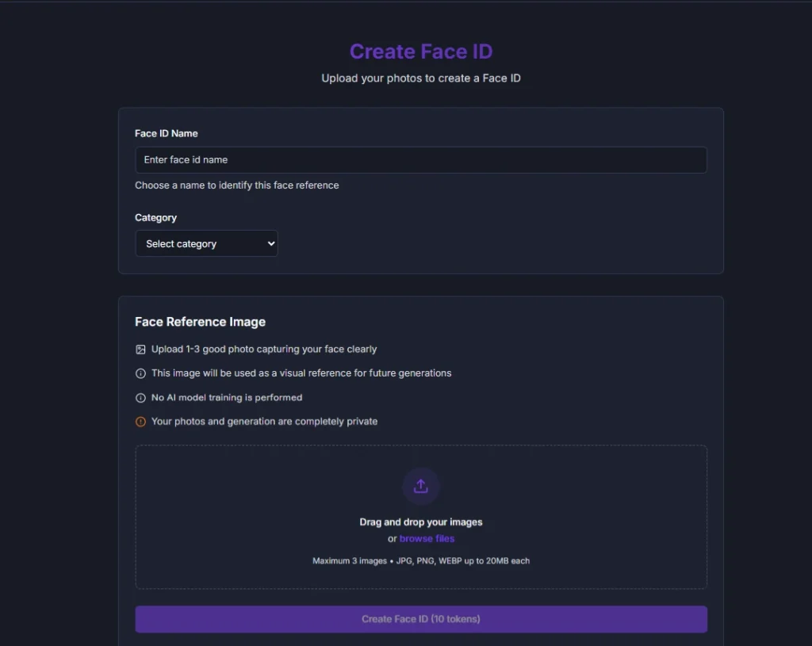The width and height of the screenshot is (812, 646).
Task: Select the "Face Reference Image" section heading
Action: 200,322
